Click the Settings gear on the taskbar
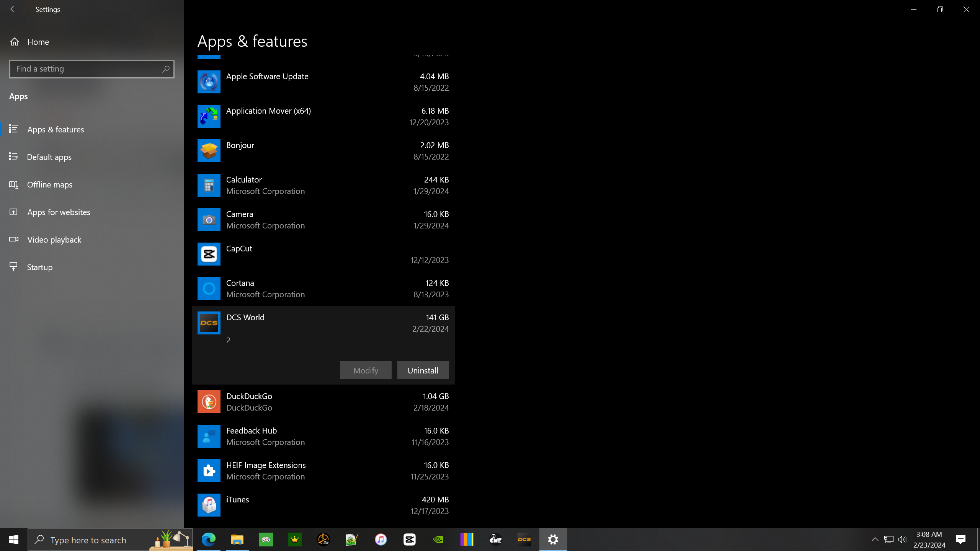 point(553,540)
